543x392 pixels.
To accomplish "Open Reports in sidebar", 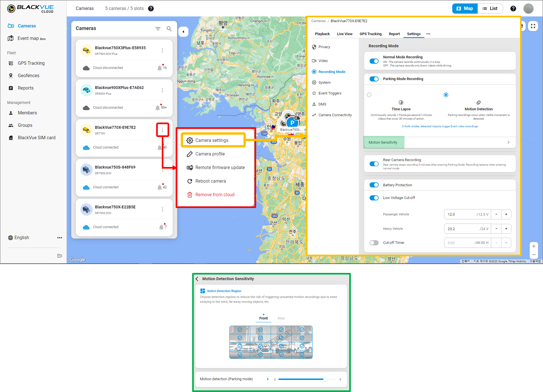I will tap(21, 88).
